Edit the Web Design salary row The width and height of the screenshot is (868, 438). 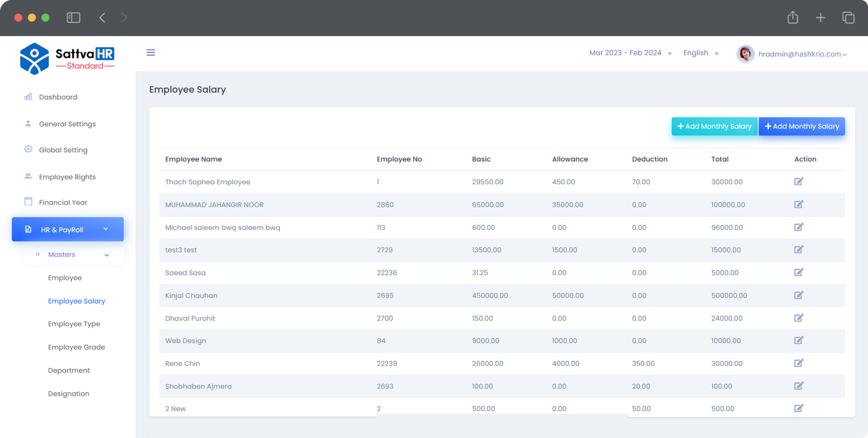click(799, 340)
